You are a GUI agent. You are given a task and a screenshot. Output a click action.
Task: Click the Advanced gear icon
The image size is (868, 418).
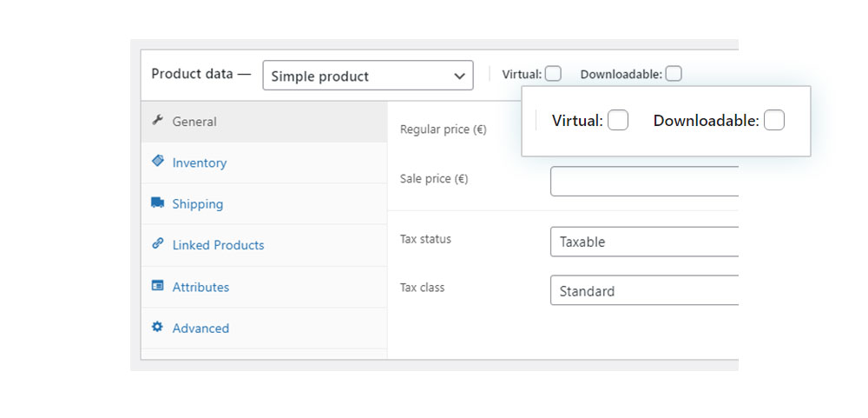[x=158, y=327]
